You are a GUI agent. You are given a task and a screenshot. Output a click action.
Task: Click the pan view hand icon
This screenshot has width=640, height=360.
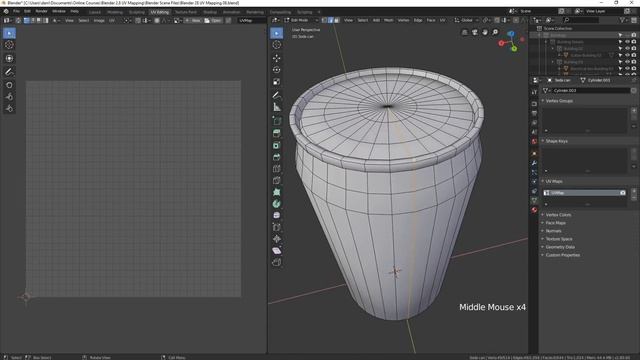click(485, 32)
